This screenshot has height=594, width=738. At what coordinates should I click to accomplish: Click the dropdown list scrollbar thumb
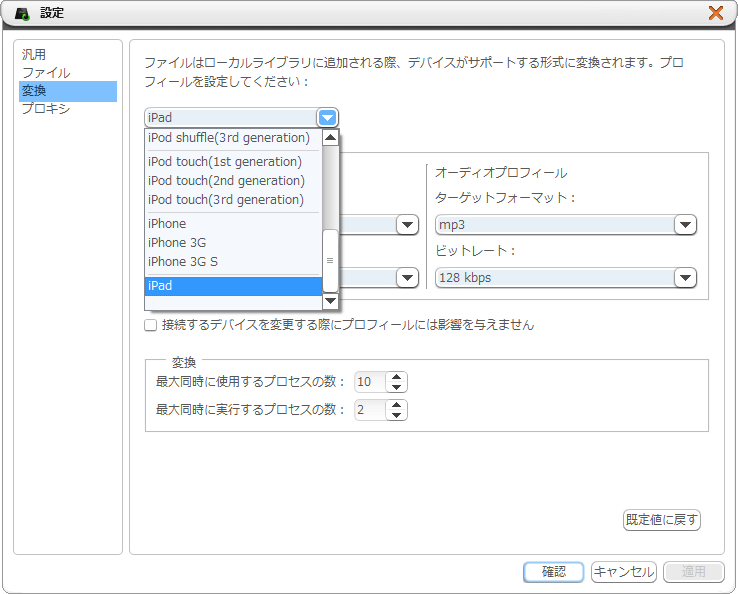[330, 261]
